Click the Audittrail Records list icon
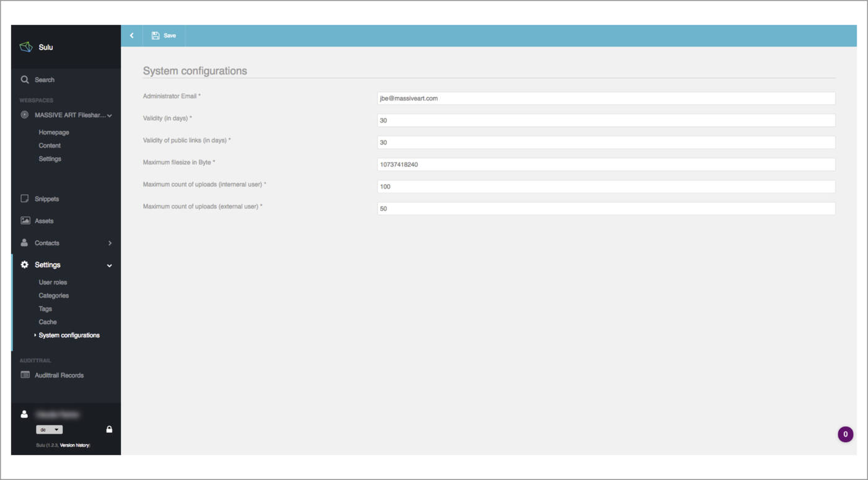This screenshot has width=868, height=480. click(25, 375)
